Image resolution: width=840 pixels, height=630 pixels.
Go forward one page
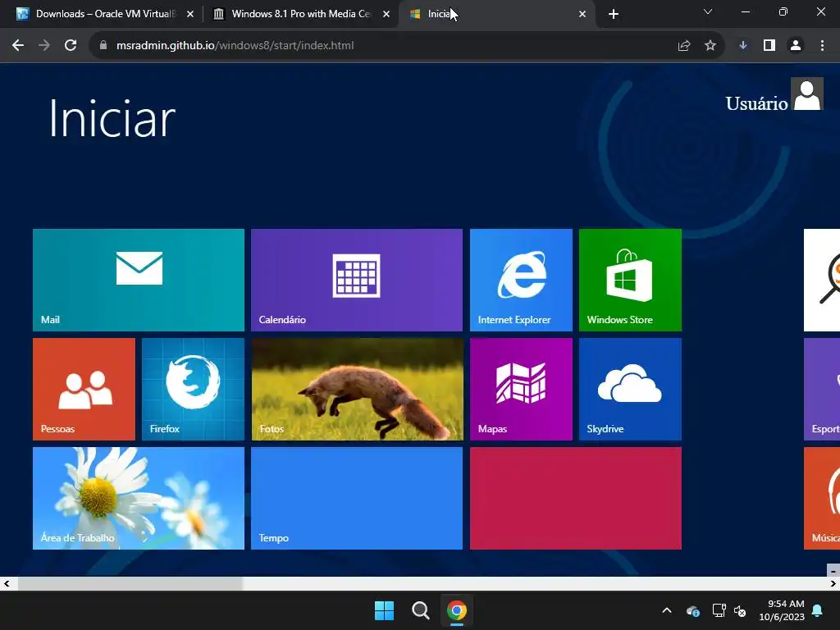pyautogui.click(x=44, y=46)
